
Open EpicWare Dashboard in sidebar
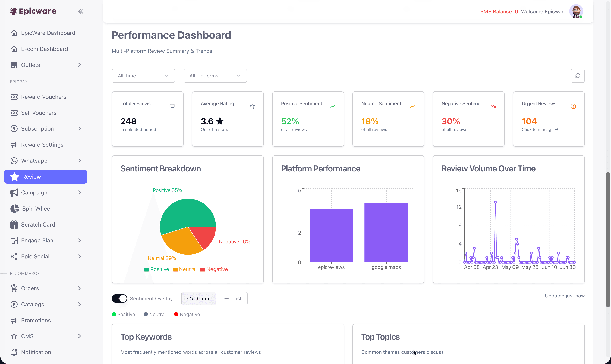point(46,33)
